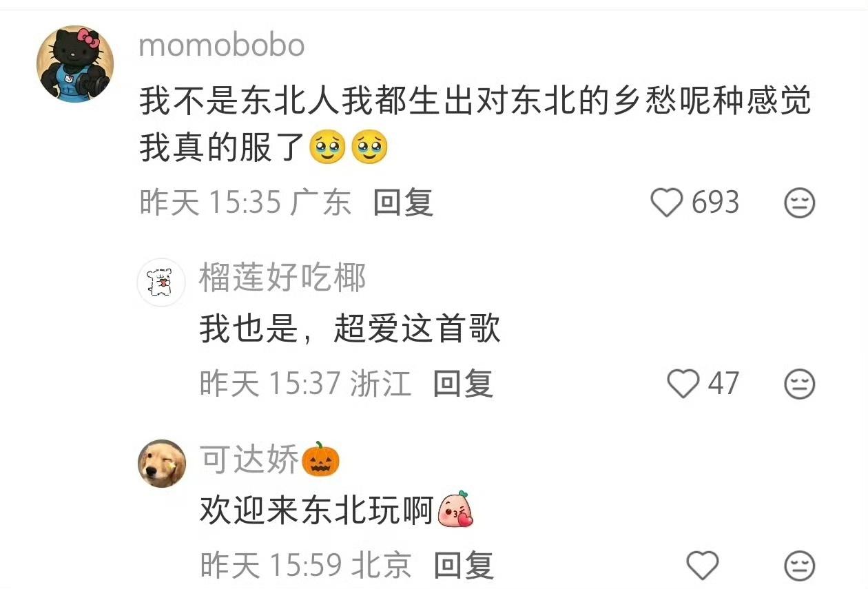Reply to momobobo's comment via 回复
Screen dimensions: 868x589
point(404,203)
